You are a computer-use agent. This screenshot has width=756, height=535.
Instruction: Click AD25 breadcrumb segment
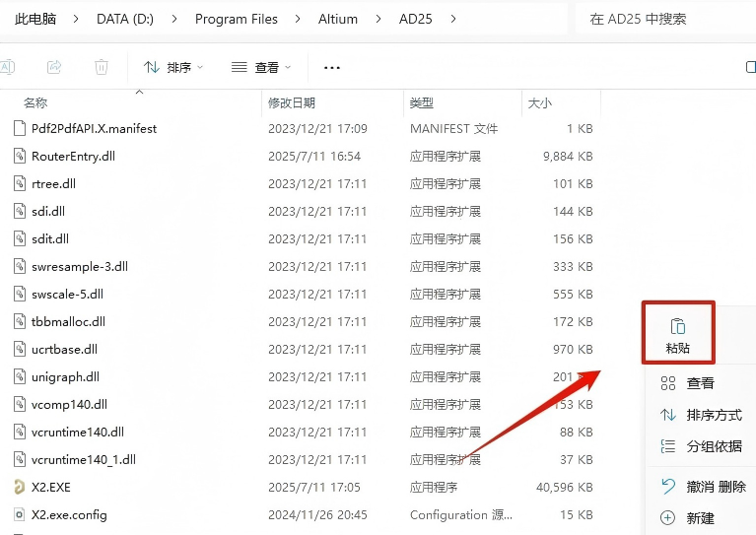[x=416, y=19]
